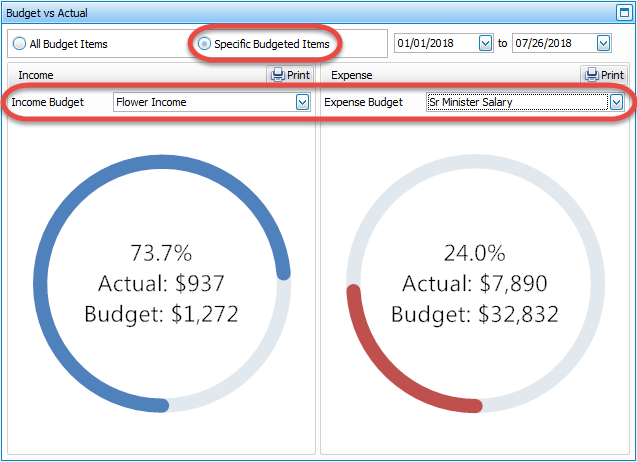Screen dimensions: 637x462
Task: Open the end date 07/26/2018 calendar dropdown arrow
Action: pos(603,44)
